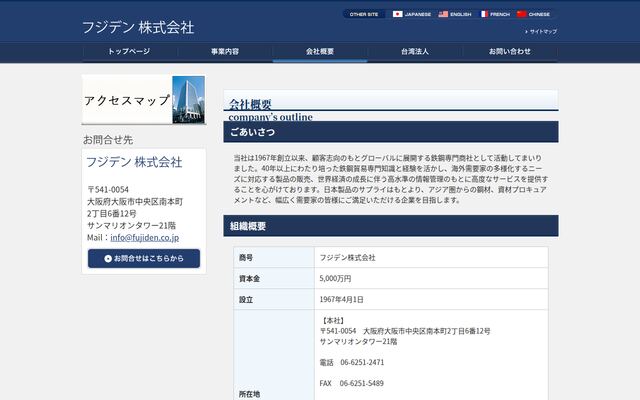Screen dimensions: 640x400
Task: Click the 【本社】 label in the table
Action: coord(333,321)
